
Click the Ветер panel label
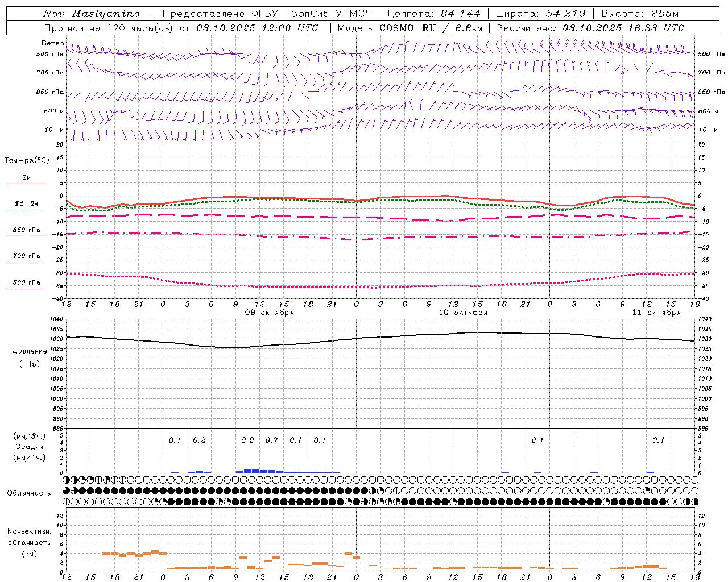pos(53,43)
